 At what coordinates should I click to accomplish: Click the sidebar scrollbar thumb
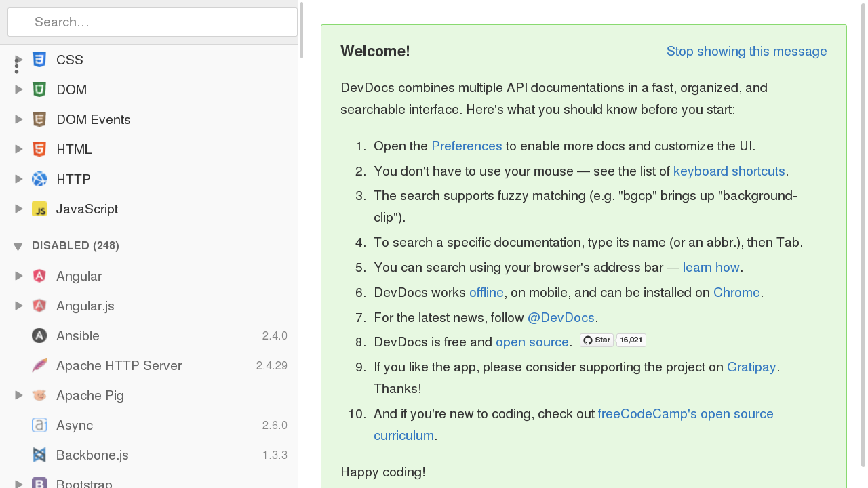tap(302, 30)
